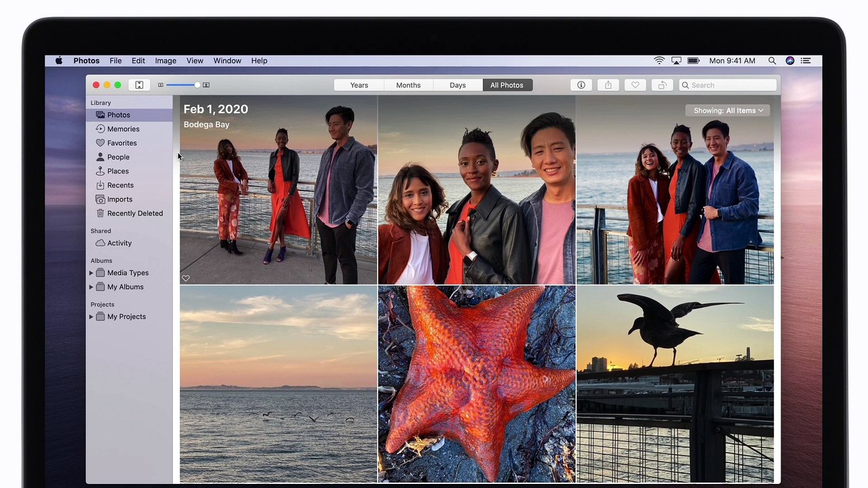868x488 pixels.
Task: Switch to the Months view
Action: point(408,85)
